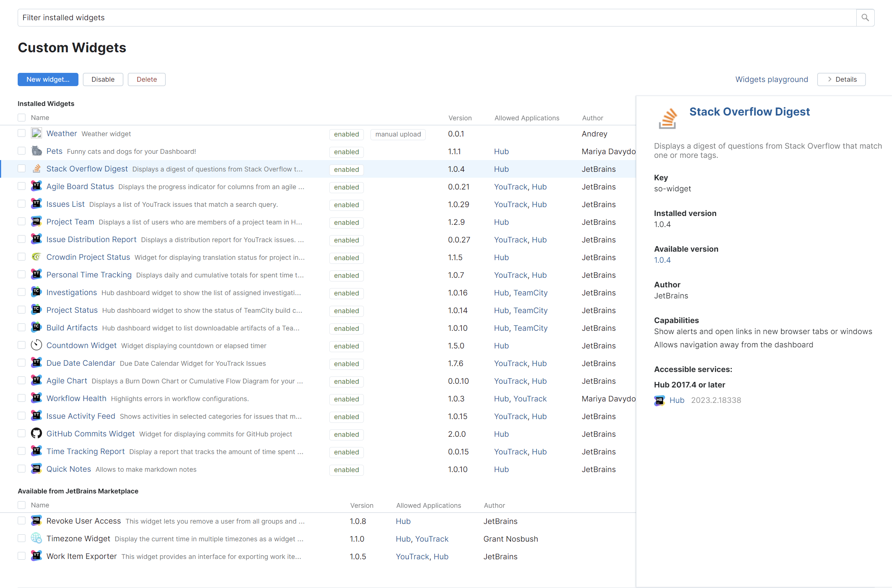Click the Investigations TeamCity icon
Image resolution: width=892 pixels, height=588 pixels.
[36, 292]
